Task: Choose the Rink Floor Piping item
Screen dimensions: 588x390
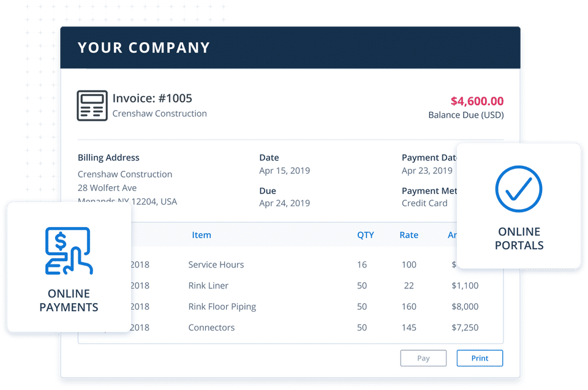Action: coord(222,307)
